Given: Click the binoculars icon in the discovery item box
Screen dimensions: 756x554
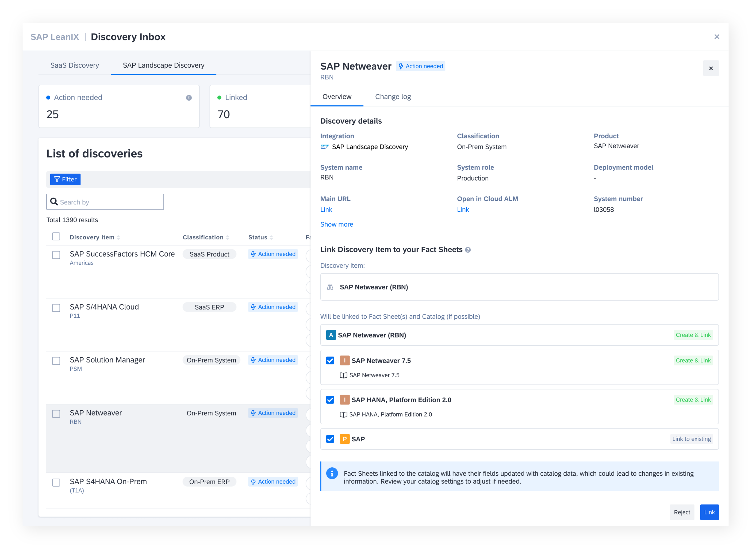Looking at the screenshot, I should click(x=330, y=287).
